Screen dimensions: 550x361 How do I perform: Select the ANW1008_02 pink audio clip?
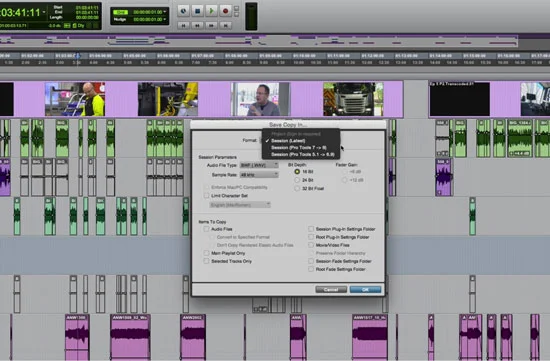pos(130,337)
